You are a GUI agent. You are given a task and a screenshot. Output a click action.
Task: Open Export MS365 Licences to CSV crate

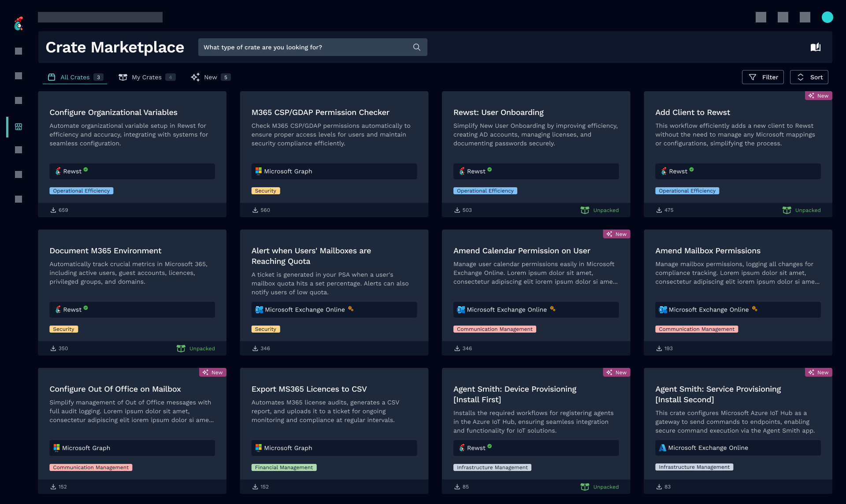pos(309,389)
